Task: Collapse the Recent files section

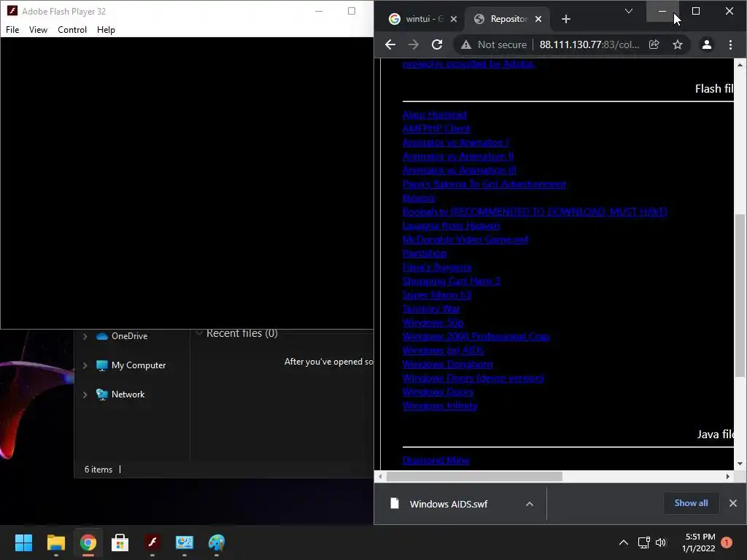Action: pos(200,332)
